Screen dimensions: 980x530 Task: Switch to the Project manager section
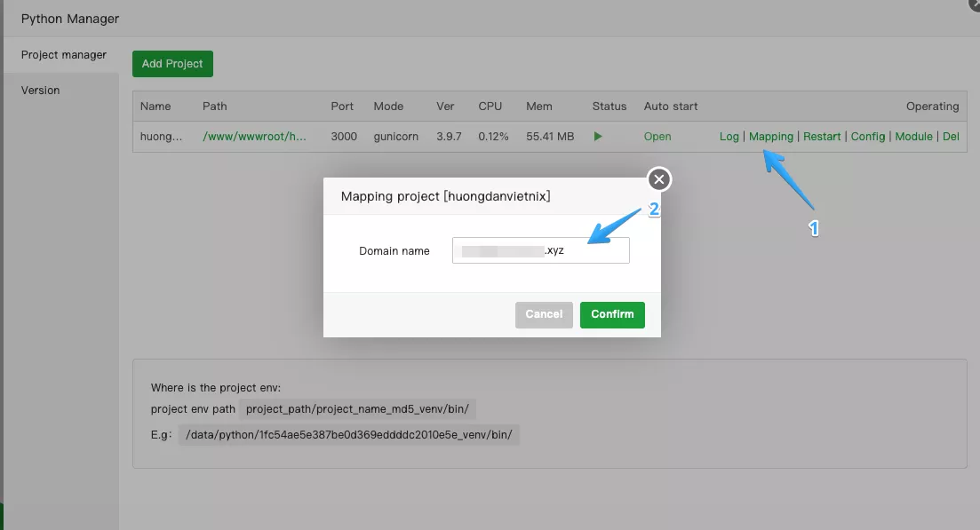click(62, 54)
